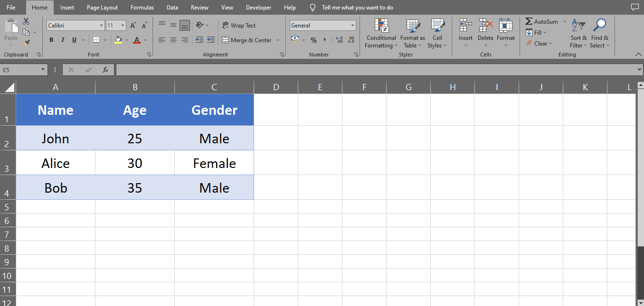Open Conditional Formatting
644x306 pixels.
(380, 33)
